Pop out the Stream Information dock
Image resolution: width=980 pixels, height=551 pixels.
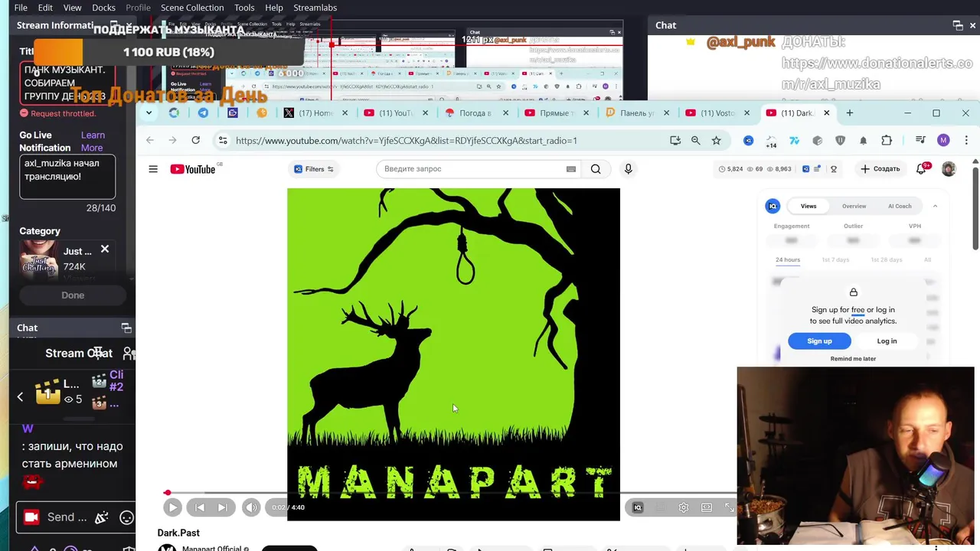pos(115,25)
